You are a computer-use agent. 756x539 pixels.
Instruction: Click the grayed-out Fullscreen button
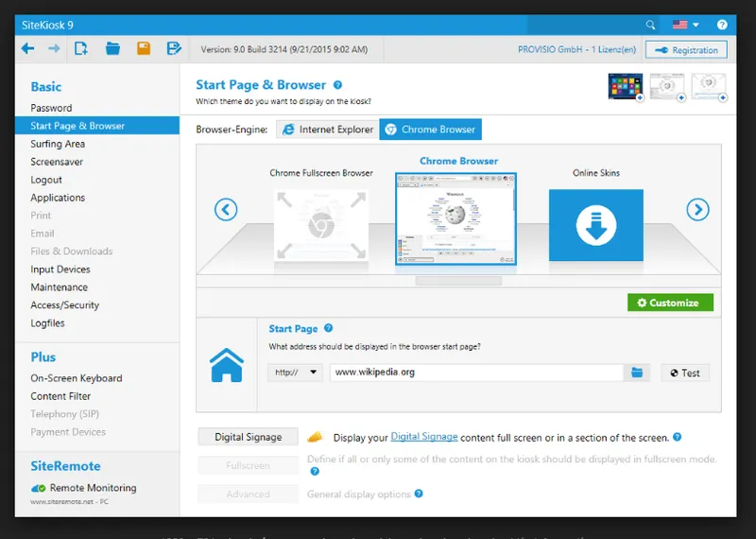tap(248, 465)
